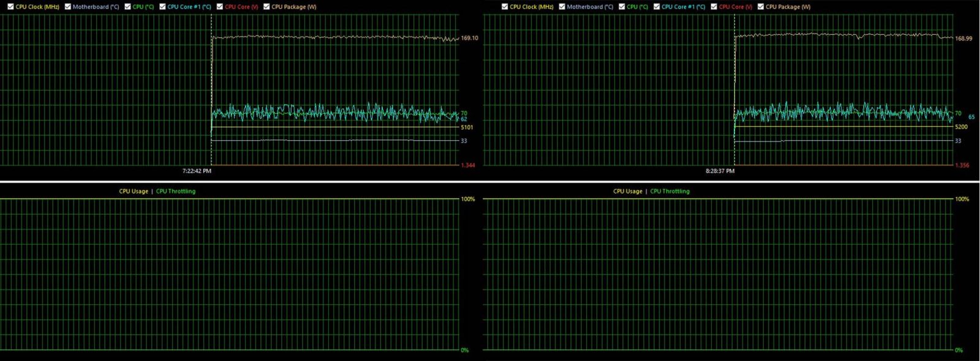Select CPU Usage label on right panel
Viewport: 980px width, 361px height.
(x=628, y=192)
